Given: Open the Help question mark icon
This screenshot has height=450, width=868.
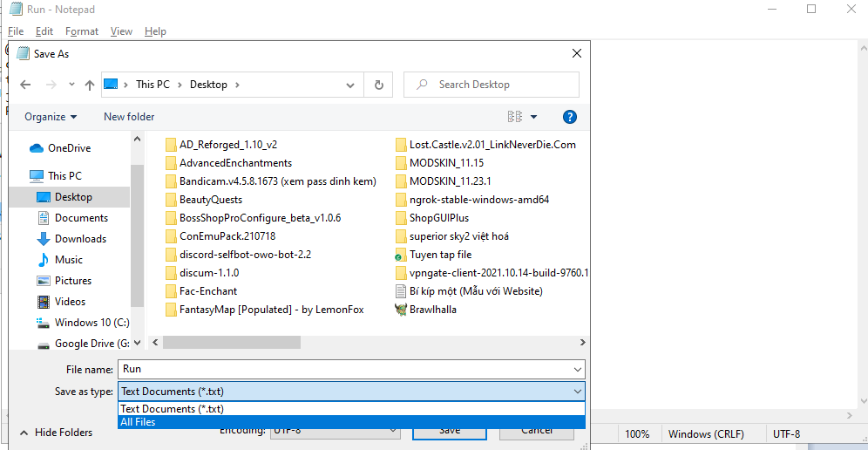Looking at the screenshot, I should [x=570, y=117].
